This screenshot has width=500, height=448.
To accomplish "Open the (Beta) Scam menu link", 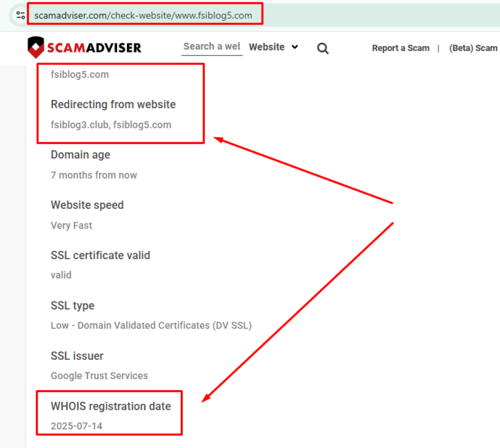I will click(x=473, y=48).
